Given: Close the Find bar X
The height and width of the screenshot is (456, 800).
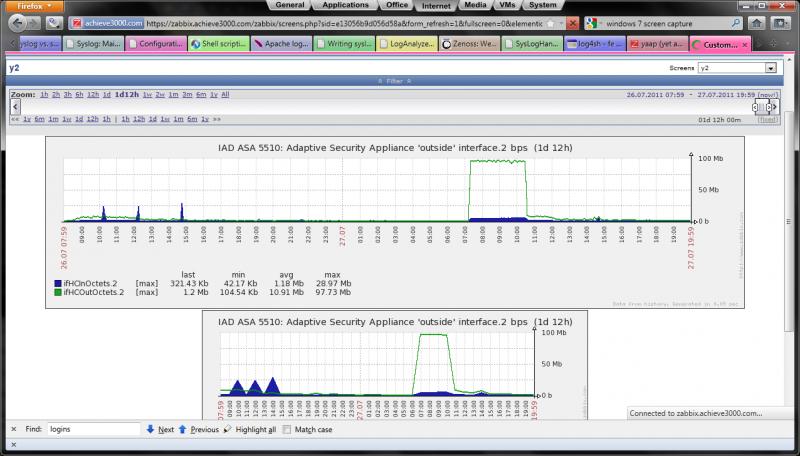Looking at the screenshot, I should click(14, 429).
